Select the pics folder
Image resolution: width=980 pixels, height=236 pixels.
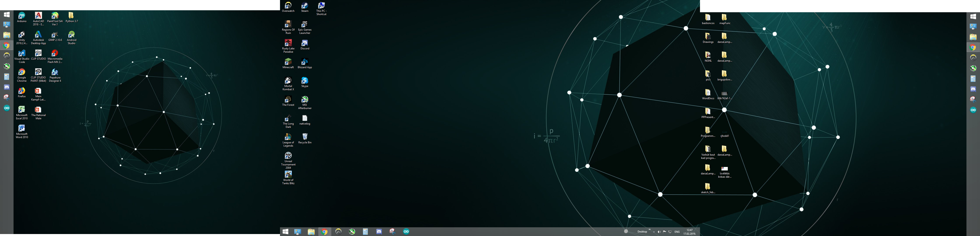click(x=708, y=76)
